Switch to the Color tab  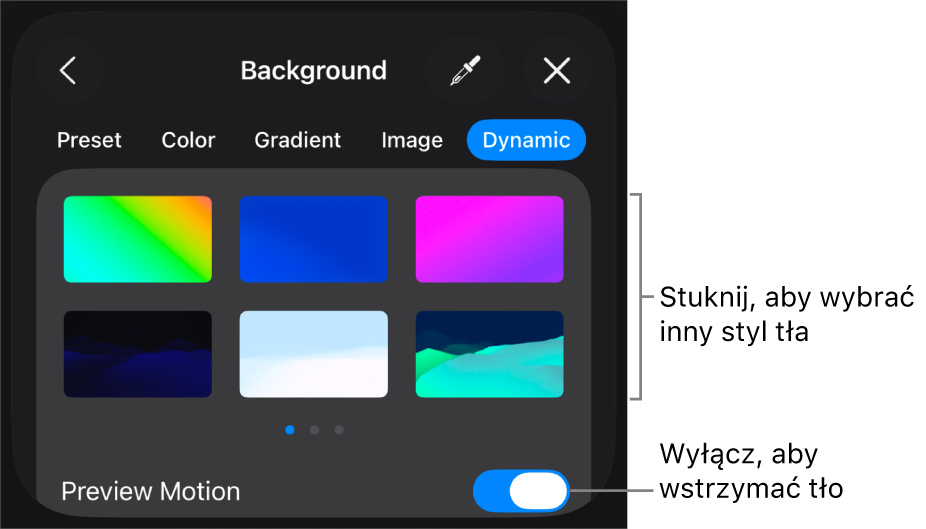click(x=188, y=141)
